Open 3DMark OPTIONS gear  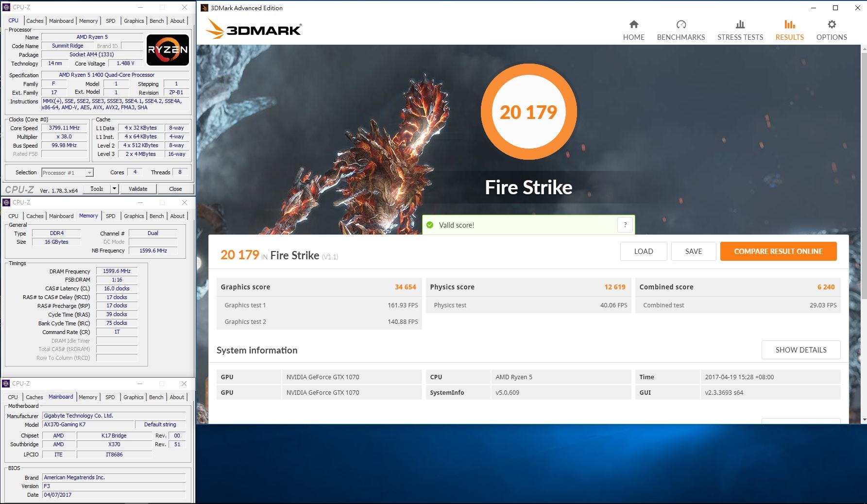point(832,30)
